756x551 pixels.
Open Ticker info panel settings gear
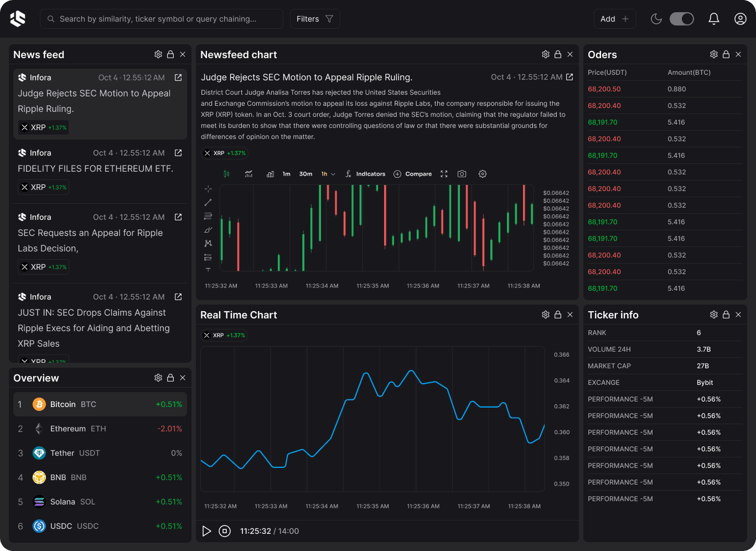tap(714, 315)
